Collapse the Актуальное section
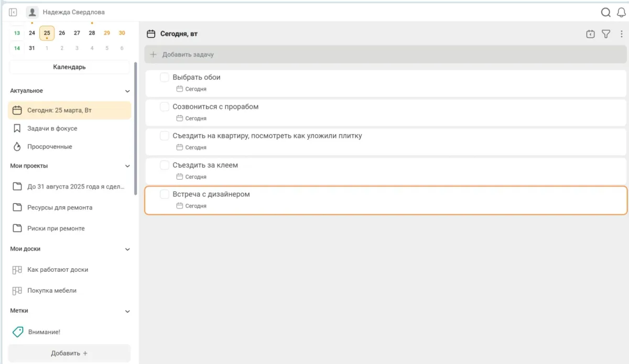 click(127, 91)
